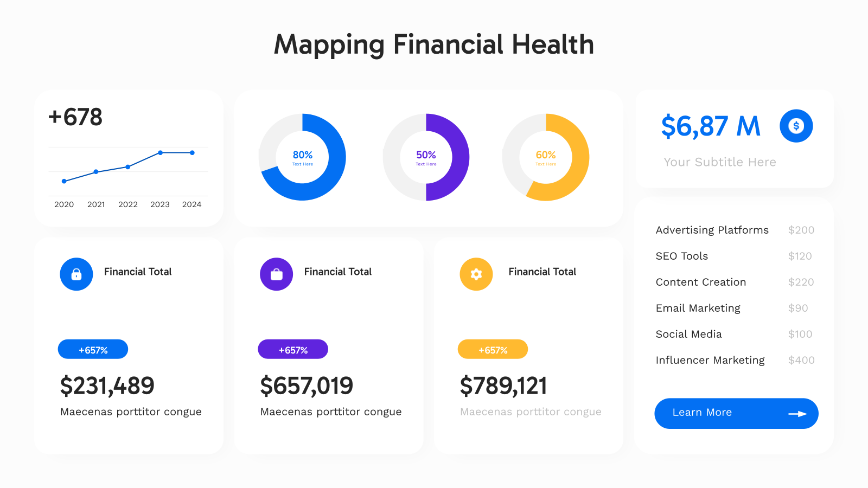Viewport: 868px width, 488px height.
Task: Click the blue +657% badge
Action: click(x=93, y=349)
